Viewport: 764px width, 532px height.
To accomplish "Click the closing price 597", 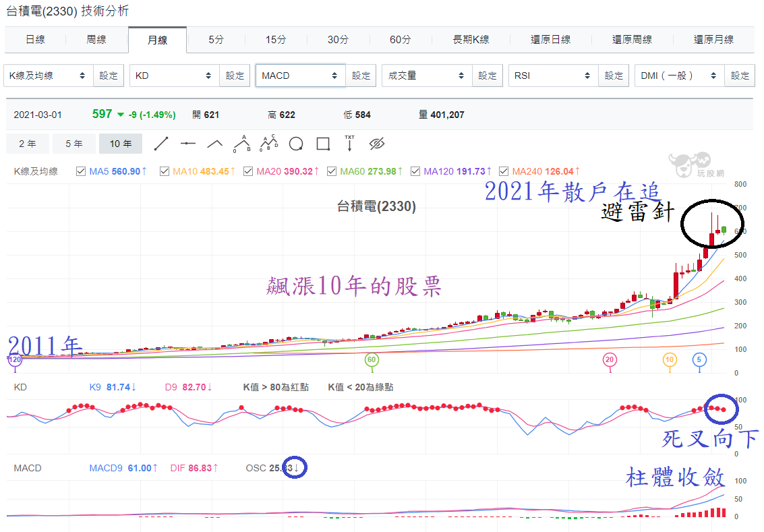I will [102, 114].
